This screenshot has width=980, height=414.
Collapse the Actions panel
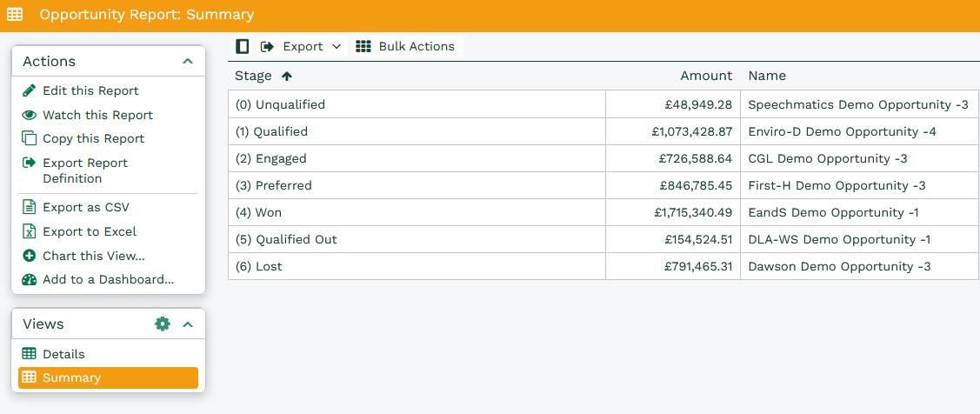(187, 62)
